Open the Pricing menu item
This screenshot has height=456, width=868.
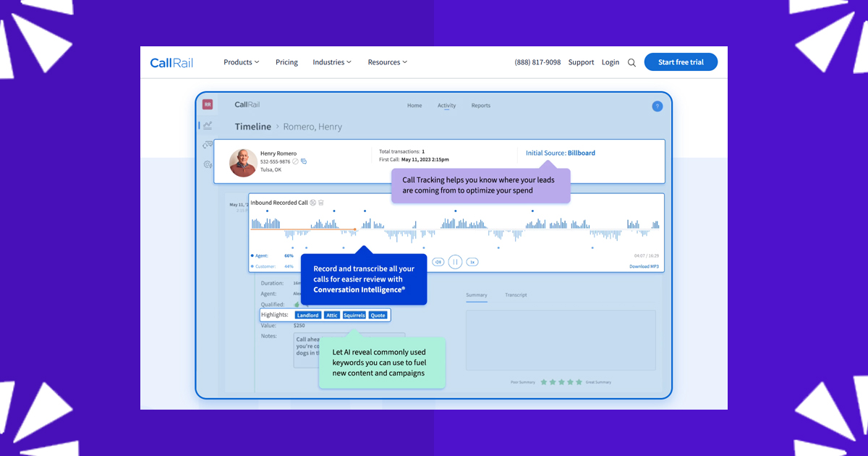click(x=286, y=62)
